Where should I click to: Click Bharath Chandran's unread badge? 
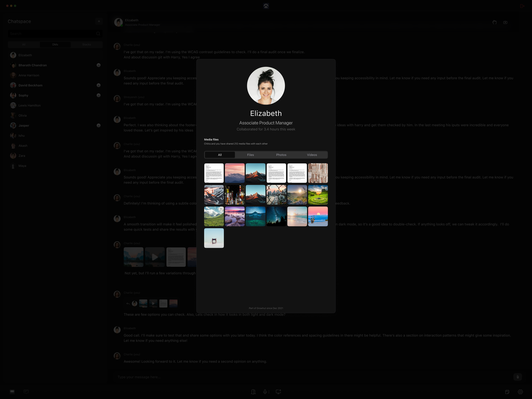[99, 65]
